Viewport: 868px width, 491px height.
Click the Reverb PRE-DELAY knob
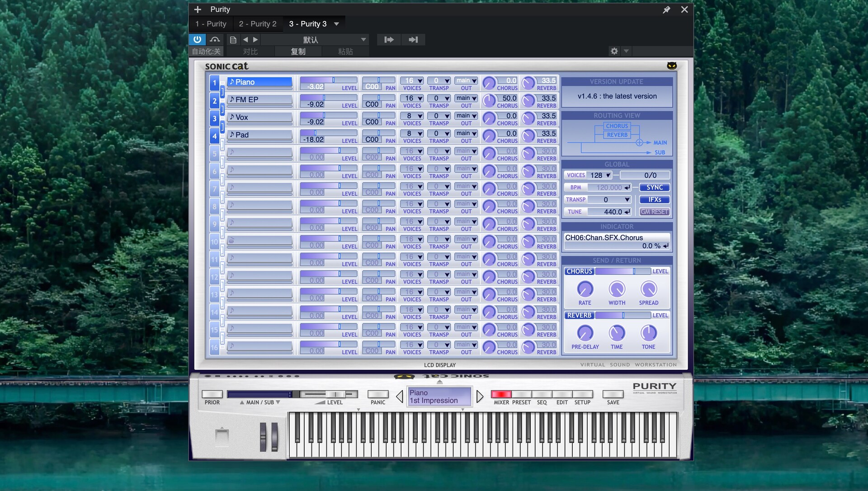click(x=585, y=333)
